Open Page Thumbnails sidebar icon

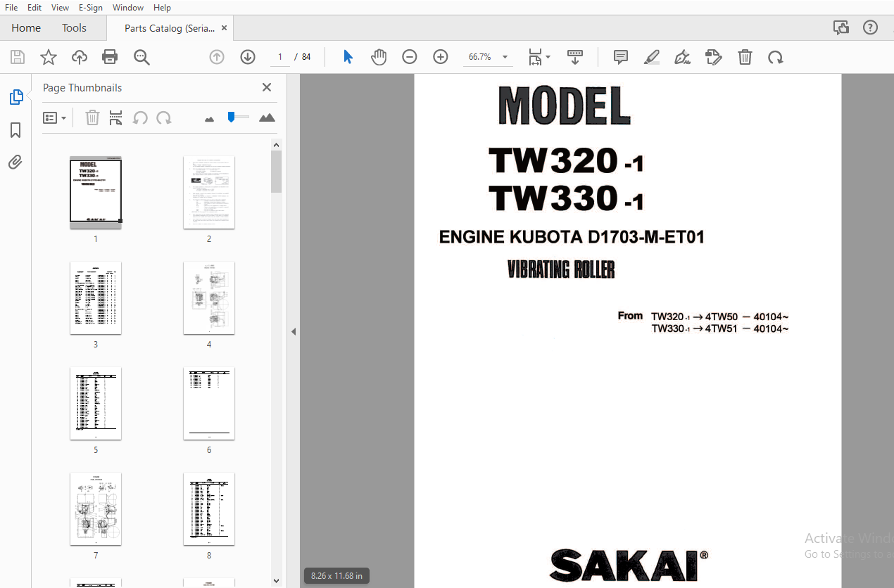(x=15, y=97)
